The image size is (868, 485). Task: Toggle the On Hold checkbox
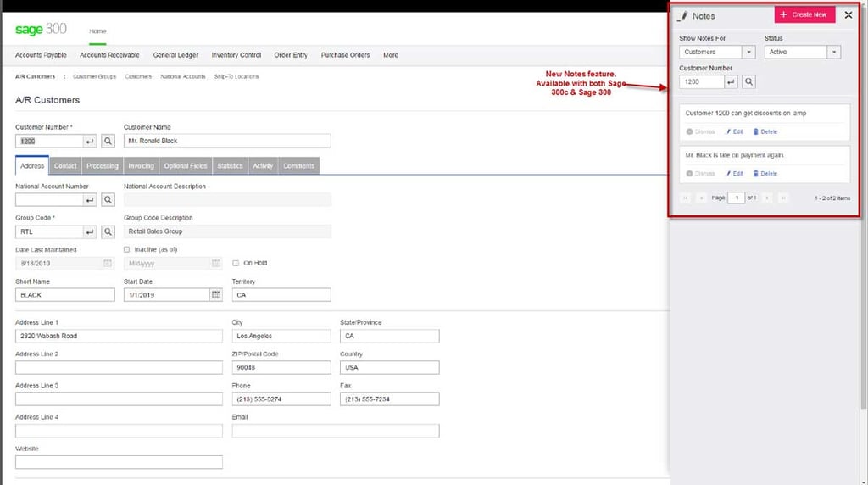tap(236, 263)
